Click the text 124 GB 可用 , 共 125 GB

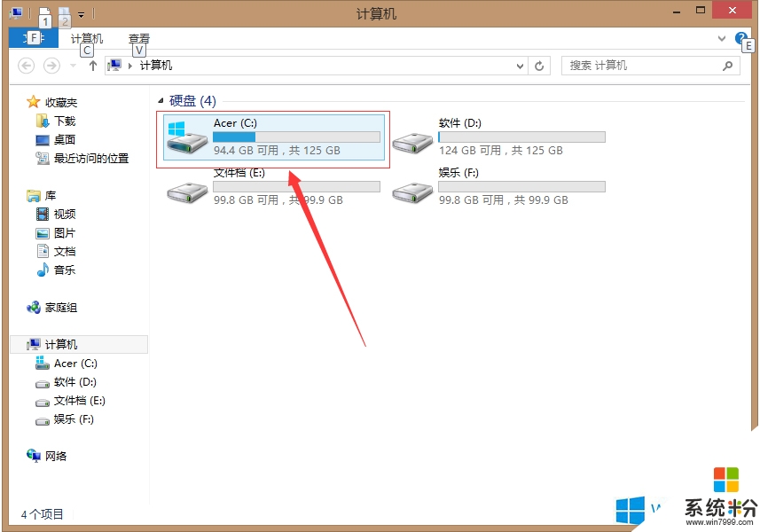(x=501, y=151)
